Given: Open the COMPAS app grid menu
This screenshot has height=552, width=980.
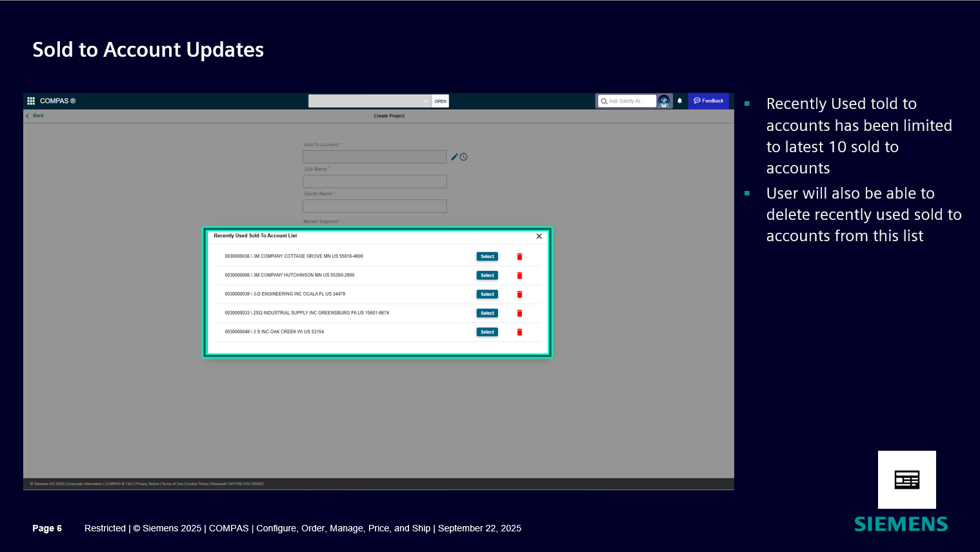Looking at the screenshot, I should 31,101.
